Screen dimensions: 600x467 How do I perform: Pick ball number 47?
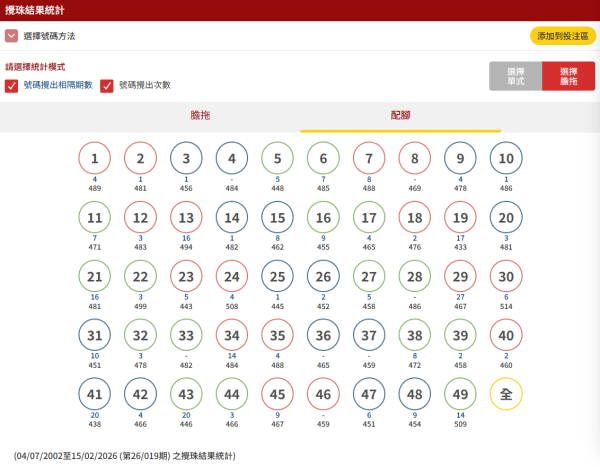click(369, 394)
